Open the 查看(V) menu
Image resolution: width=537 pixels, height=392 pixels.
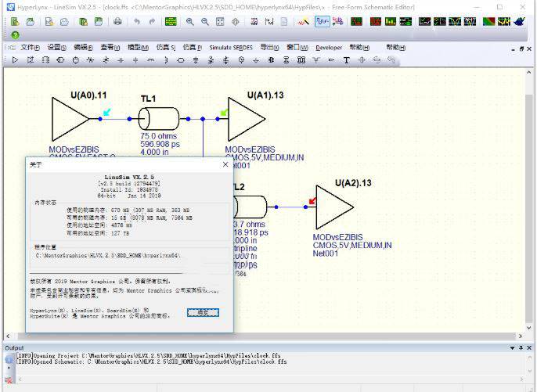click(110, 48)
